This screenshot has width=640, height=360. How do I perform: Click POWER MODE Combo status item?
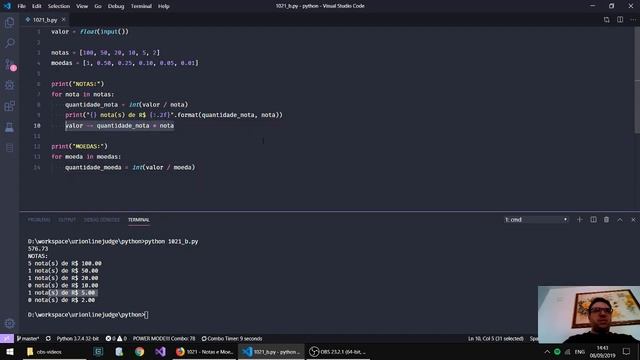(x=164, y=338)
